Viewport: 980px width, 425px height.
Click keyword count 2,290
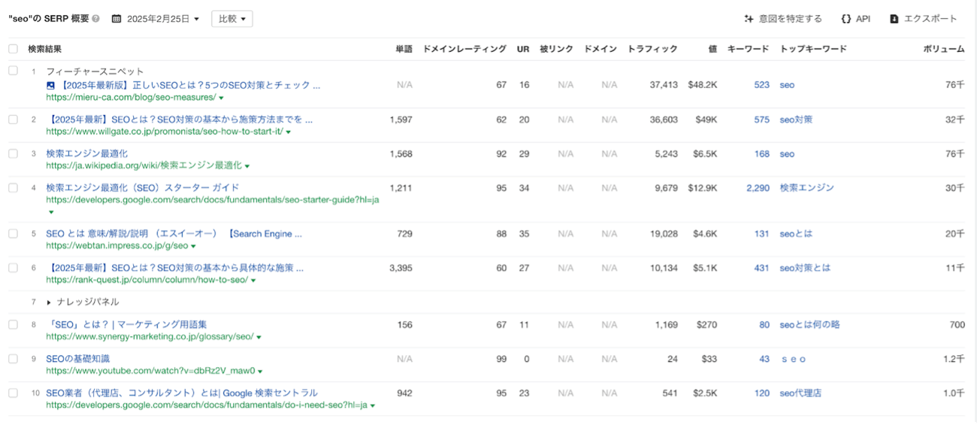[758, 188]
